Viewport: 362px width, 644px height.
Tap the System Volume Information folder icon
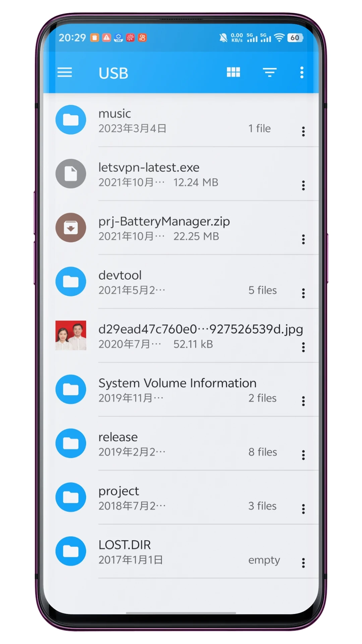(x=71, y=389)
